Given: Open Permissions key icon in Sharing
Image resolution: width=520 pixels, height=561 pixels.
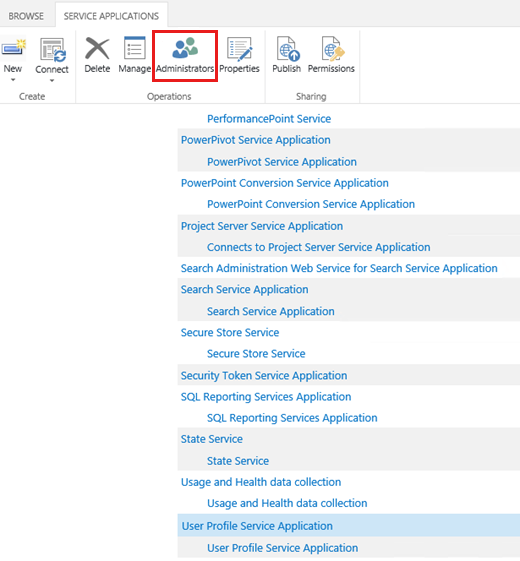Looking at the screenshot, I should point(332,49).
